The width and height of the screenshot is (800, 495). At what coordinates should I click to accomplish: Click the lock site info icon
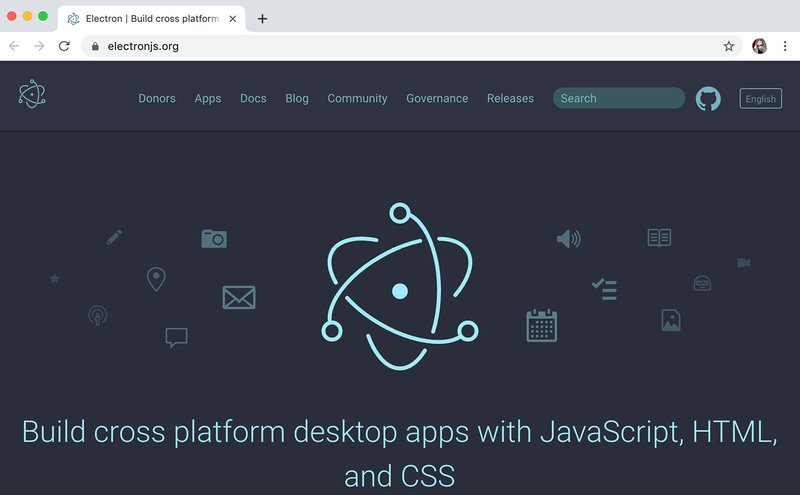point(95,46)
